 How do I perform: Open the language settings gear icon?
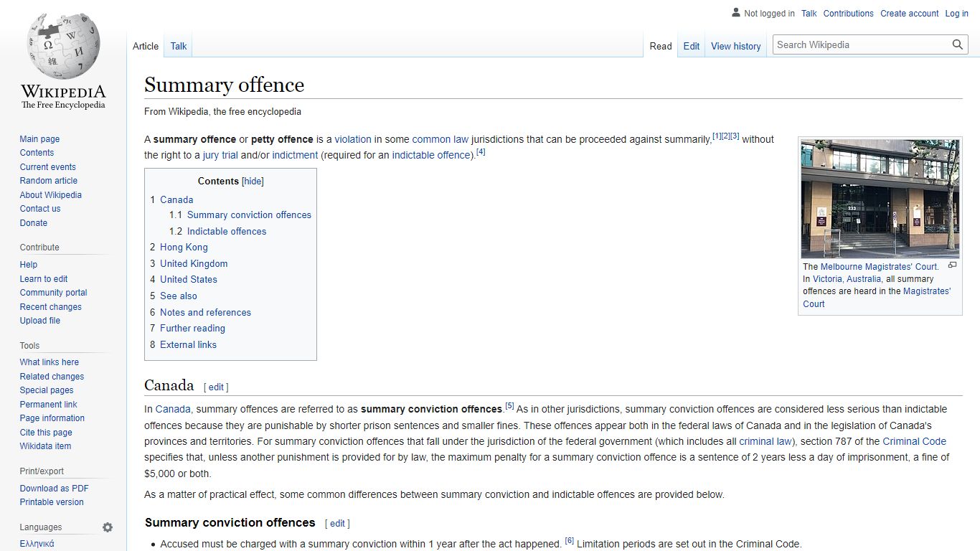click(x=108, y=527)
